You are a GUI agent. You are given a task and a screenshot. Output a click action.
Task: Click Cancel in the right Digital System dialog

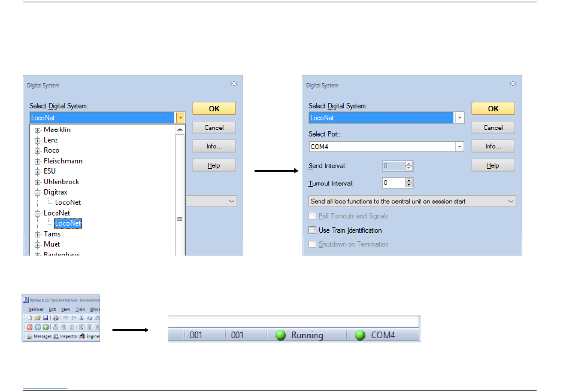tap(493, 127)
